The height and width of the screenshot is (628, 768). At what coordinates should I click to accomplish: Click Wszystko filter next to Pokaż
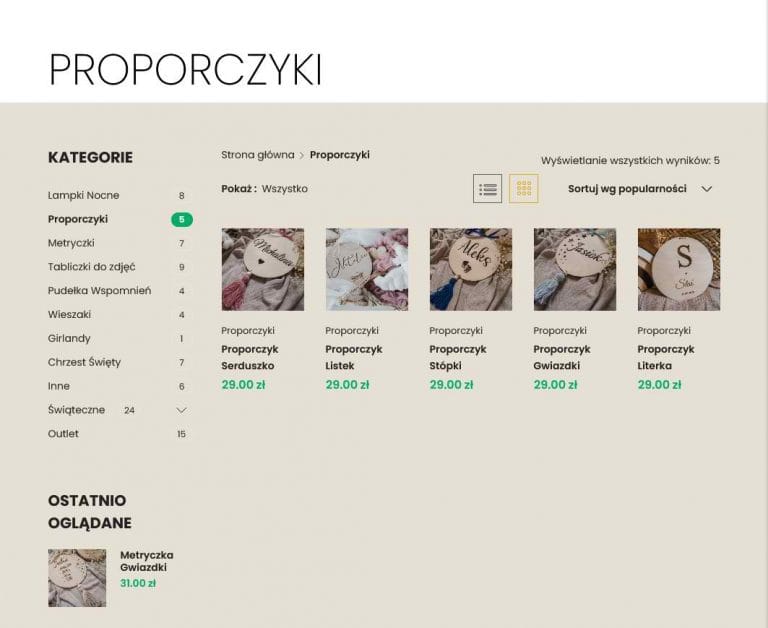(x=285, y=189)
